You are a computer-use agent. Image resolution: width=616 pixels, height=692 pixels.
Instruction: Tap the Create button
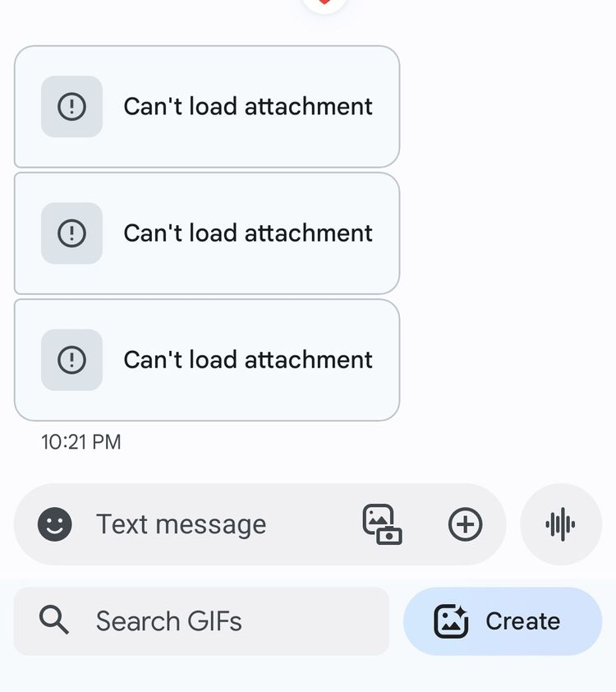503,621
